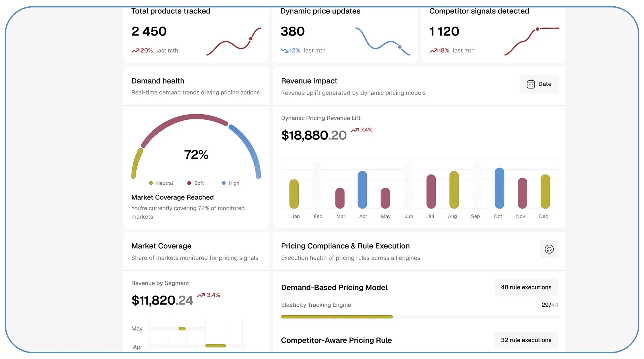Click the Apr segment bar
Image resolution: width=644 pixels, height=359 pixels.
pos(216,346)
